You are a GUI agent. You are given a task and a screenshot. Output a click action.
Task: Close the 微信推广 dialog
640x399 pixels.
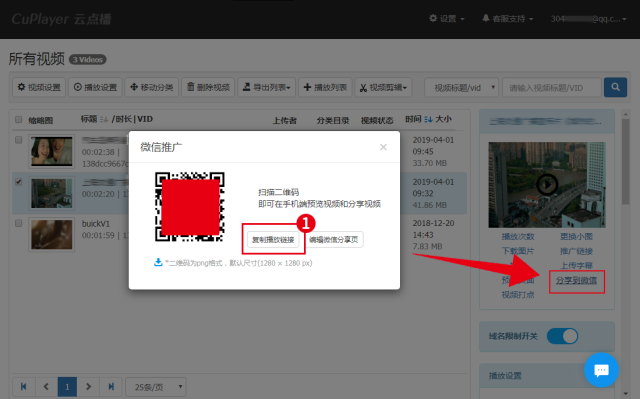[383, 147]
